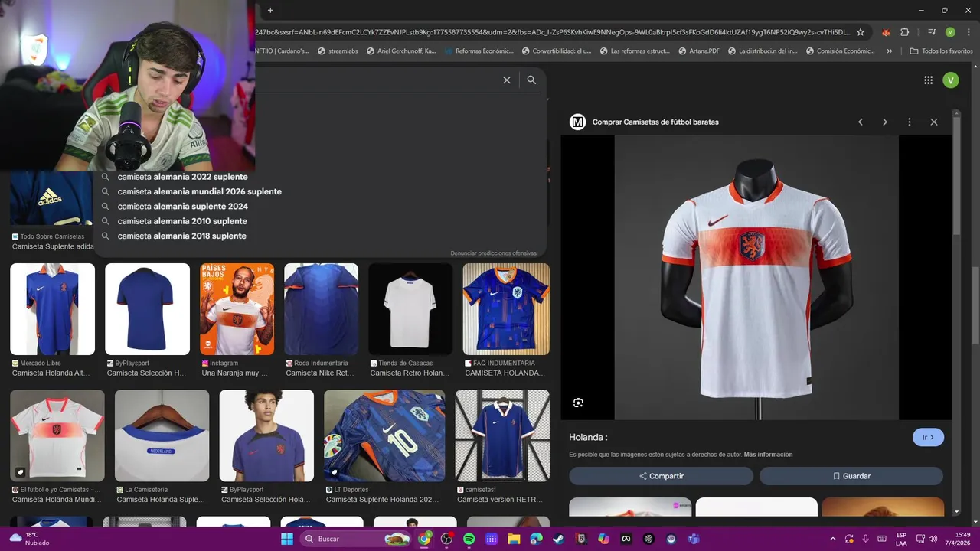
Task: Go to previous image in preview panel
Action: coord(861,122)
